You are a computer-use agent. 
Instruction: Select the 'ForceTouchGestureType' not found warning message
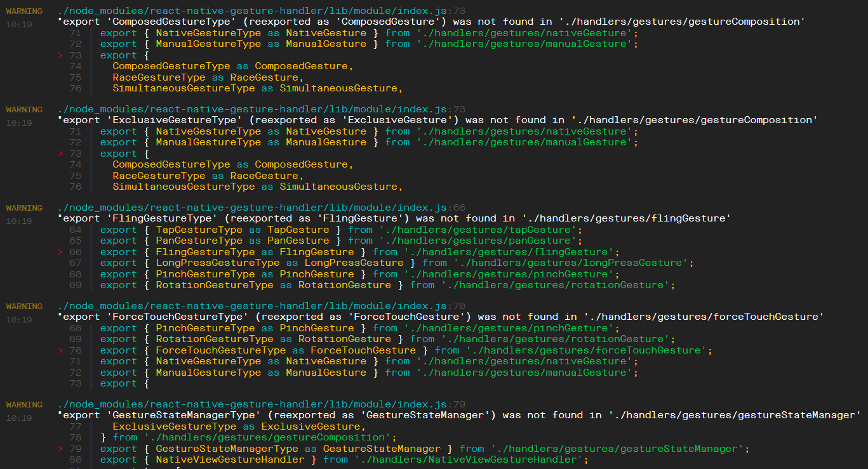point(441,317)
